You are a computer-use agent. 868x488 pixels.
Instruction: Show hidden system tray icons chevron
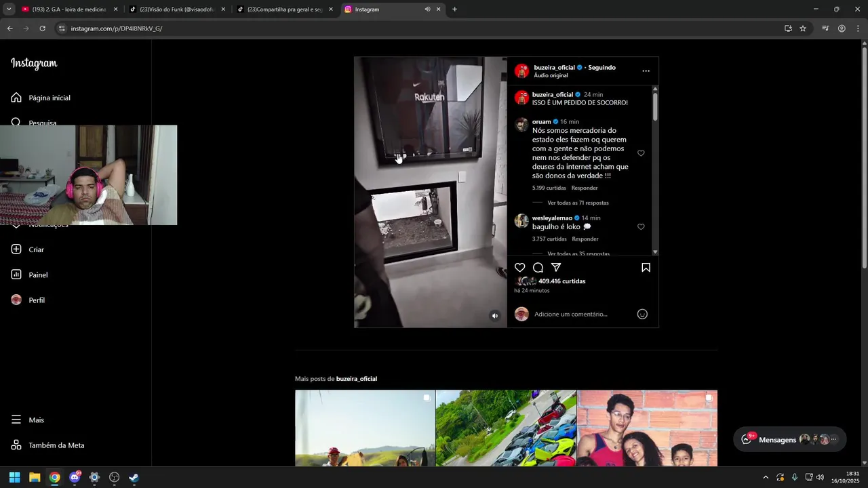[x=766, y=477]
